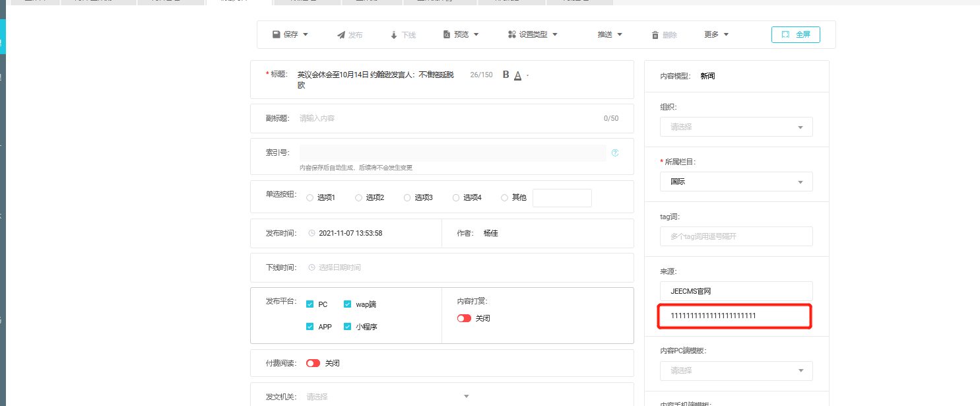
Task: Click the 26/150 title character counter
Action: pyautogui.click(x=481, y=75)
